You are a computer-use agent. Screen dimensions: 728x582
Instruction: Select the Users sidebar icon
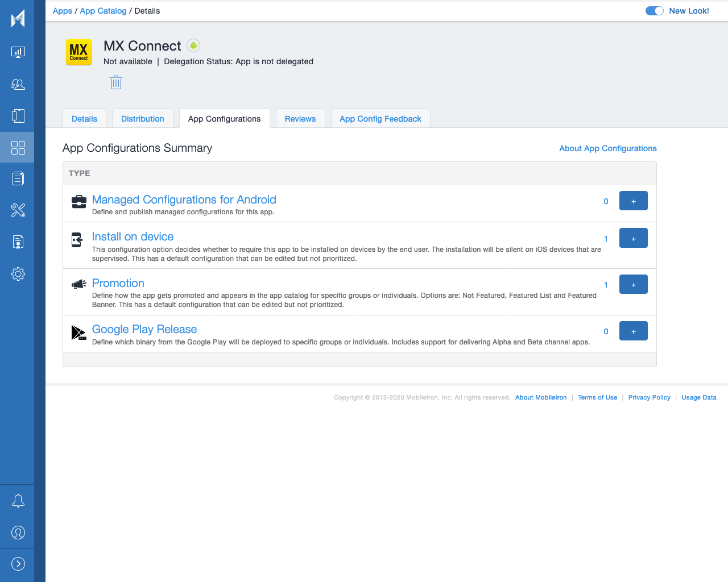(18, 84)
